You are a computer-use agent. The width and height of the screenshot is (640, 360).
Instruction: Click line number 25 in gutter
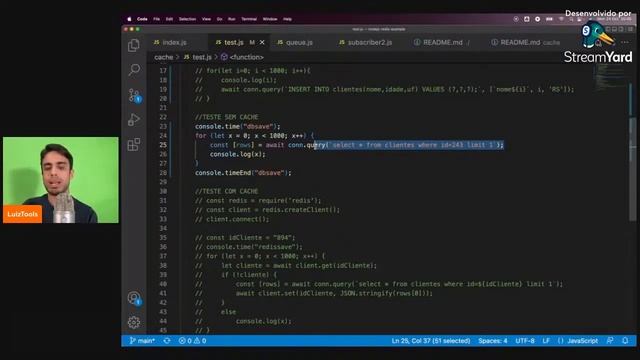pos(163,145)
